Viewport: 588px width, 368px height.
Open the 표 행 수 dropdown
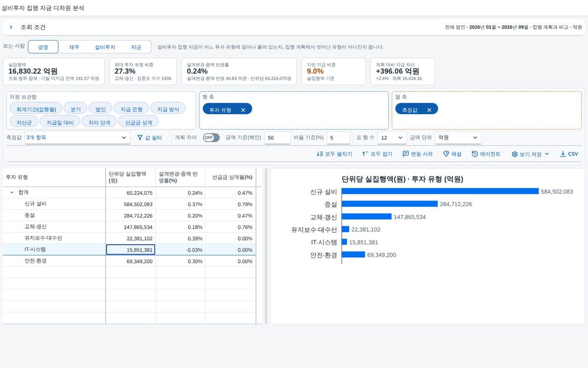point(392,138)
